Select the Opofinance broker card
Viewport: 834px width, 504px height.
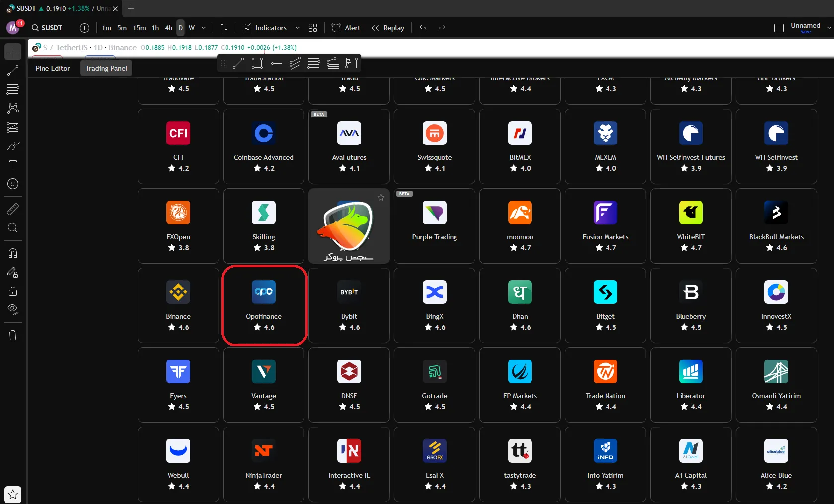[264, 305]
